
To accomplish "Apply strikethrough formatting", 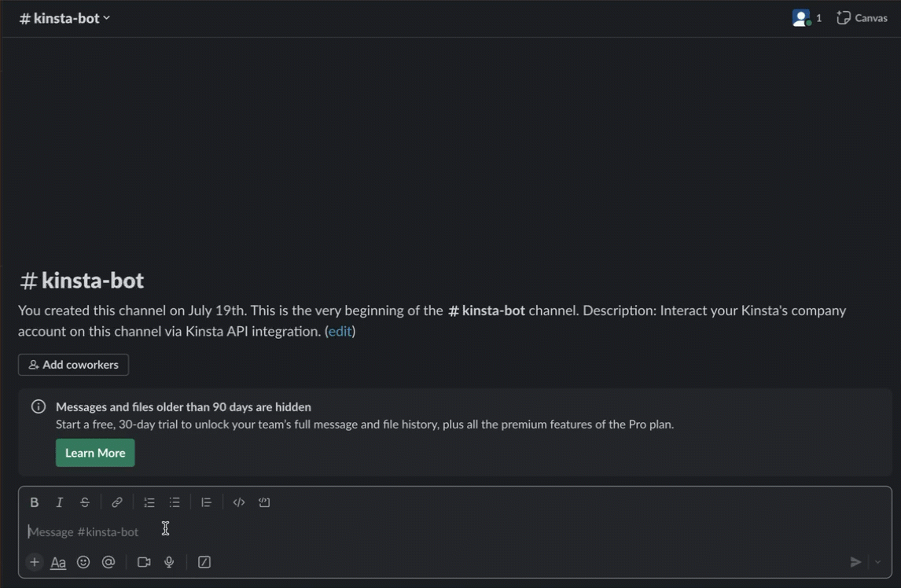I will 85,502.
